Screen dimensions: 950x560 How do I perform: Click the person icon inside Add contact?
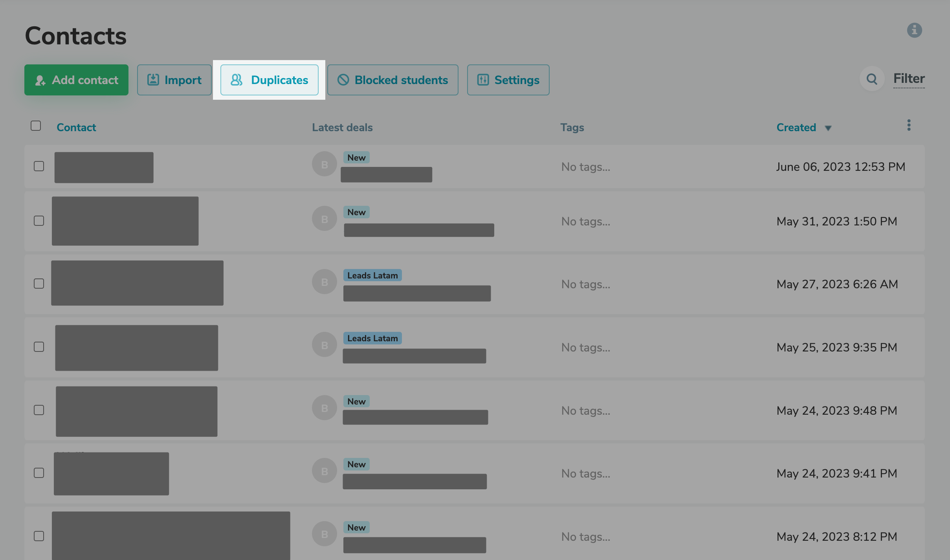coord(40,80)
